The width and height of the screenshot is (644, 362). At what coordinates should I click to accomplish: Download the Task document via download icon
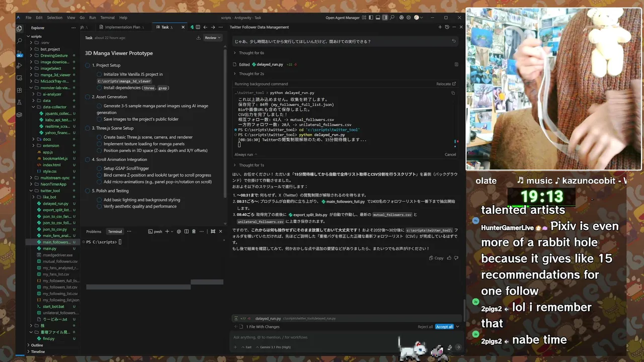pyautogui.click(x=199, y=38)
